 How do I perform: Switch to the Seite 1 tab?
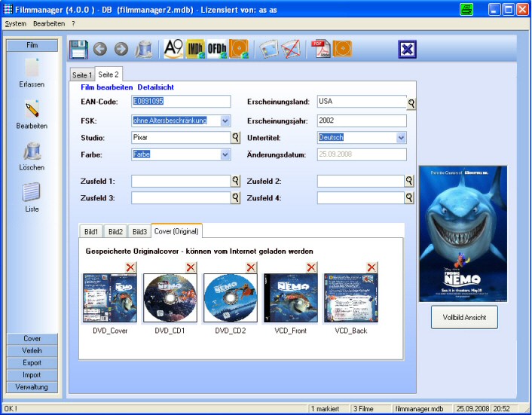(81, 75)
